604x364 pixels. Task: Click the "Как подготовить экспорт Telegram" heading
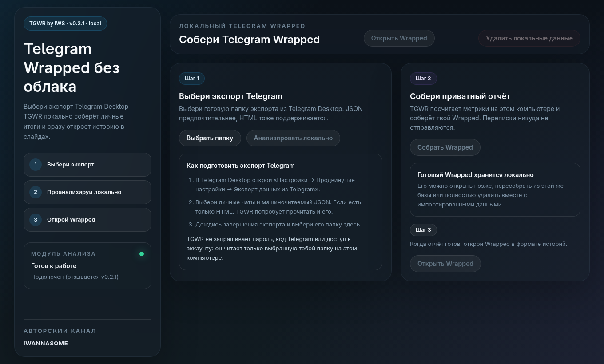pyautogui.click(x=241, y=166)
